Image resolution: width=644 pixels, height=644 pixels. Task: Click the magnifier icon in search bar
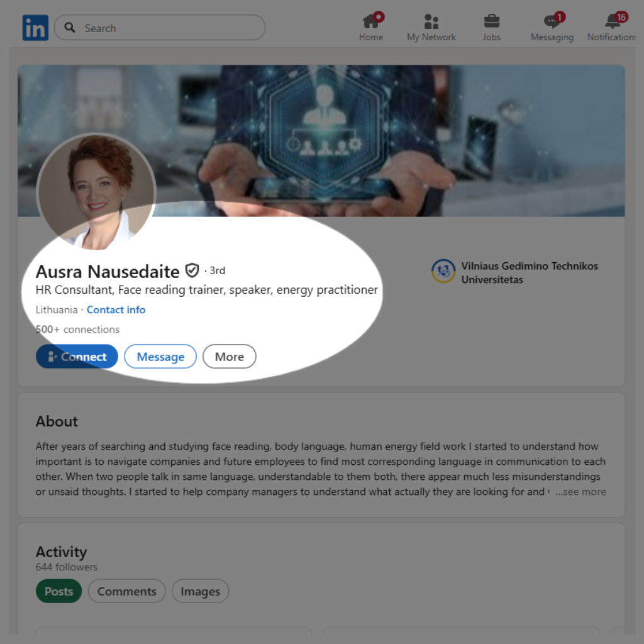71,28
